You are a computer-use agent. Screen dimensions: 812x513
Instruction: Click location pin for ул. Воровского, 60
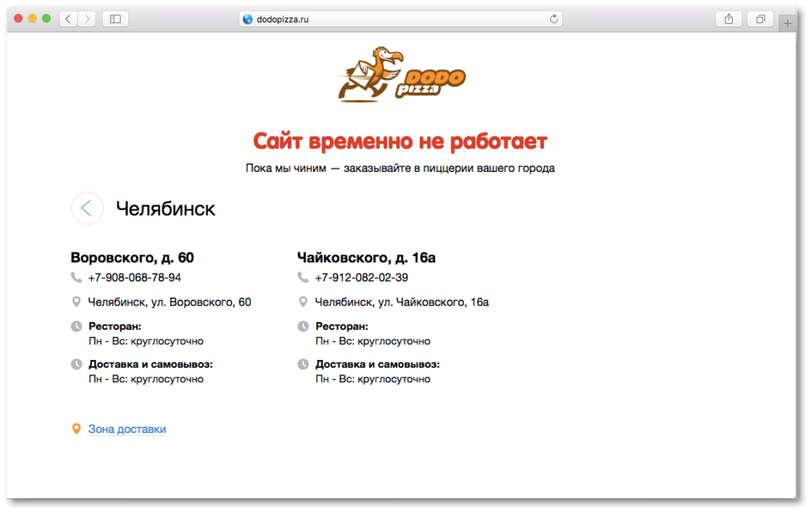coord(76,302)
